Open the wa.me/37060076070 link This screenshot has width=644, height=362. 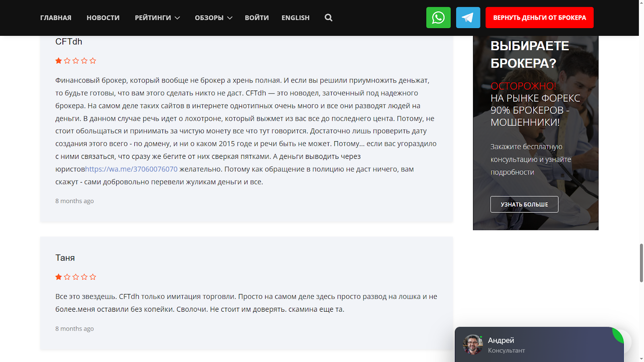click(x=131, y=169)
